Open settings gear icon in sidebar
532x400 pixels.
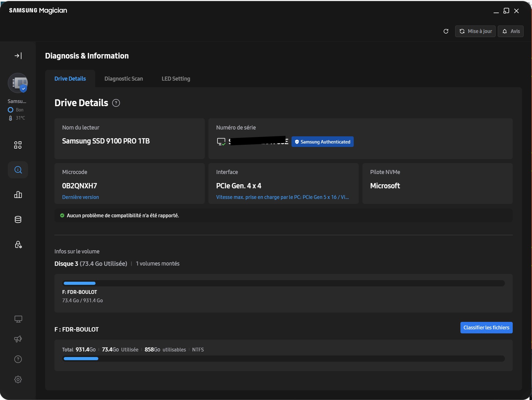[x=18, y=379]
